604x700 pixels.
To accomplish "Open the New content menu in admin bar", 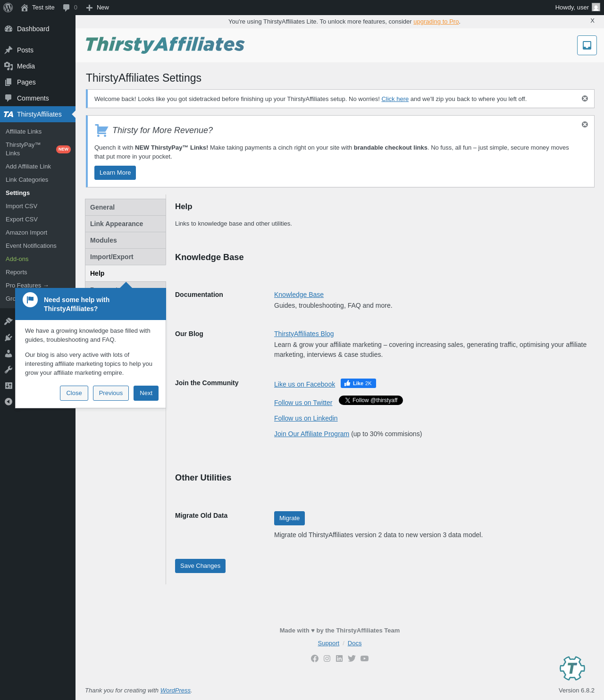I will 98,8.
